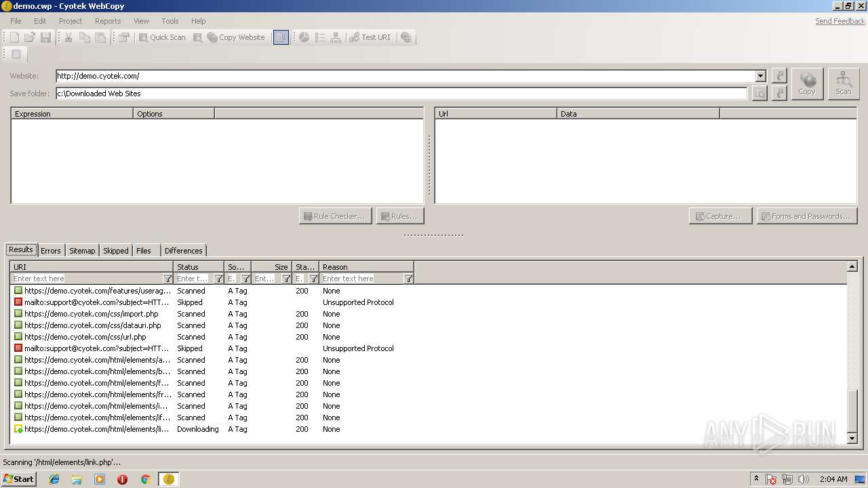Open the Size column filter dropdown
Screen dimensions: 868x488
286,279
